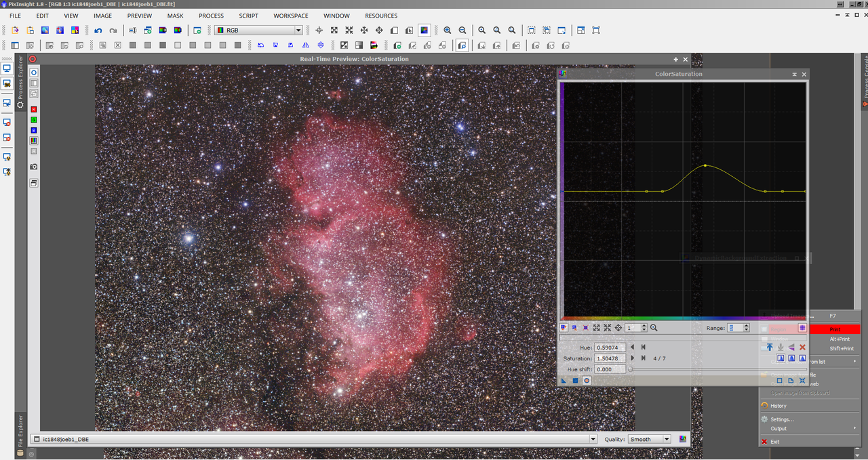Click History in the popup menu

(x=778, y=406)
